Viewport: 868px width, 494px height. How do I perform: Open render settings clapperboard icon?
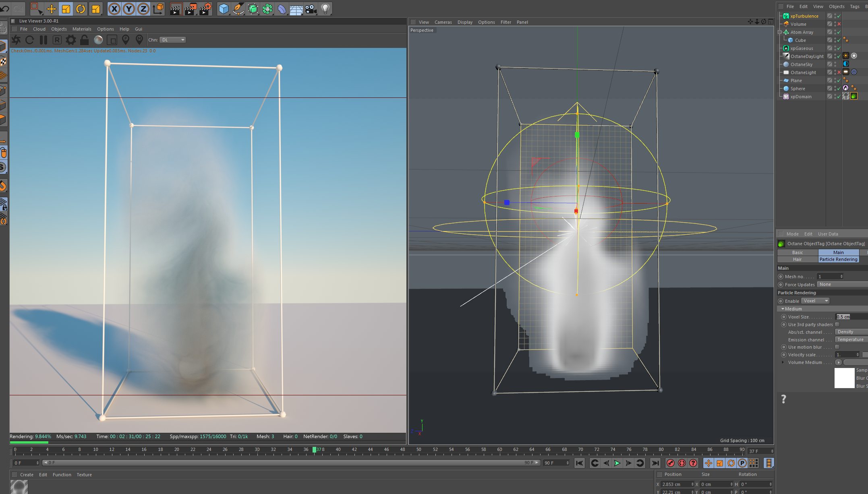point(205,8)
